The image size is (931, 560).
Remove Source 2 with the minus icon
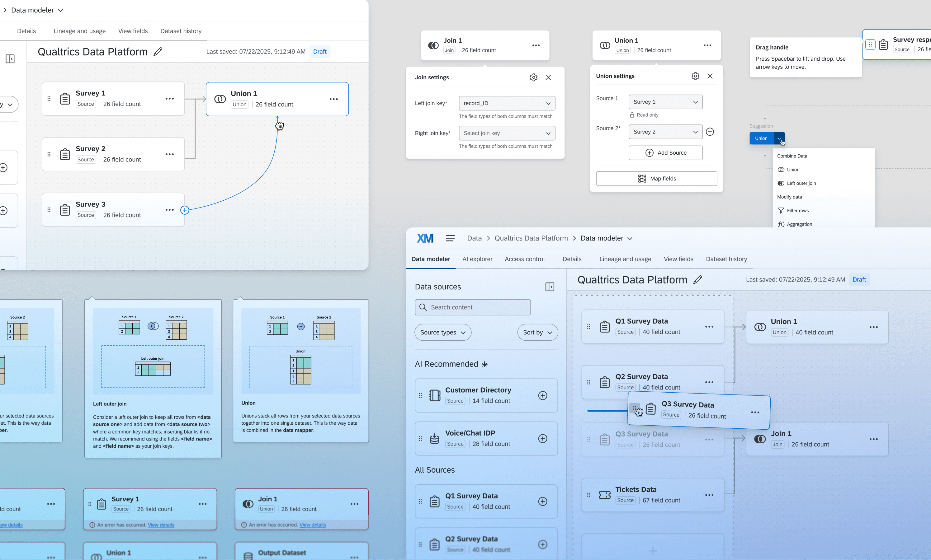pos(710,132)
